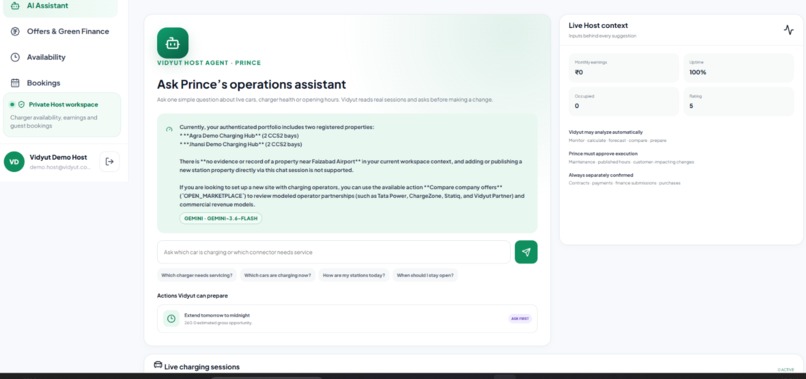Viewport: 806px width, 379px height.
Task: Click 'Jhansi Demo Charging Hub' line in reply
Action: [241, 145]
